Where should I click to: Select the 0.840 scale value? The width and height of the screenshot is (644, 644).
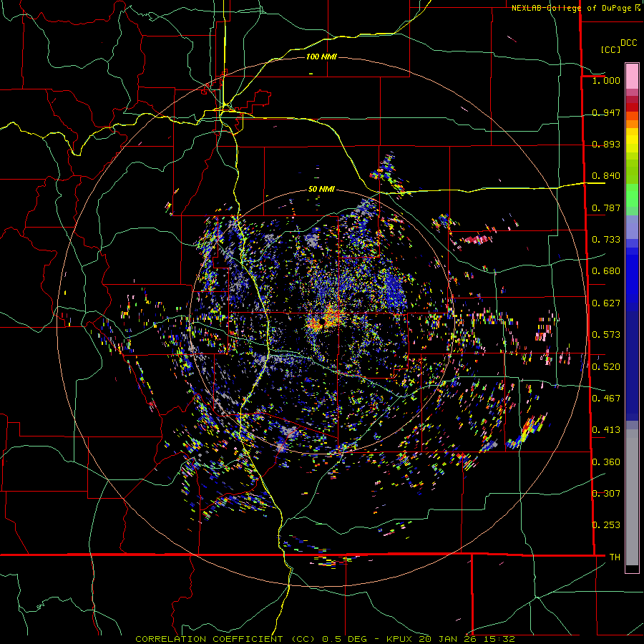[x=606, y=176]
